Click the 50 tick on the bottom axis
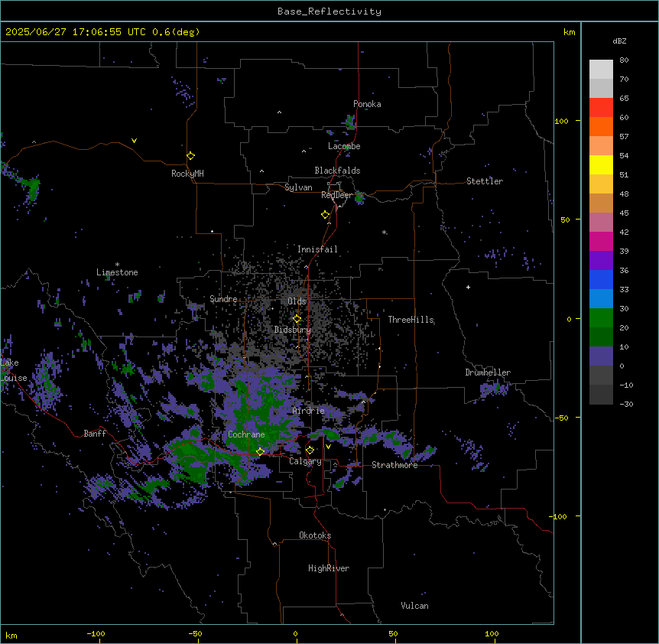This screenshot has width=659, height=644. [x=393, y=633]
